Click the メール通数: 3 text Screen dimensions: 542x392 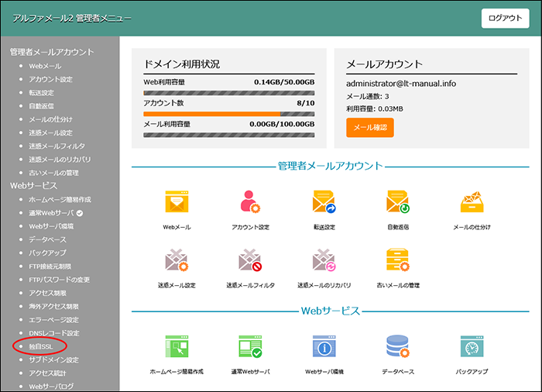click(x=368, y=96)
